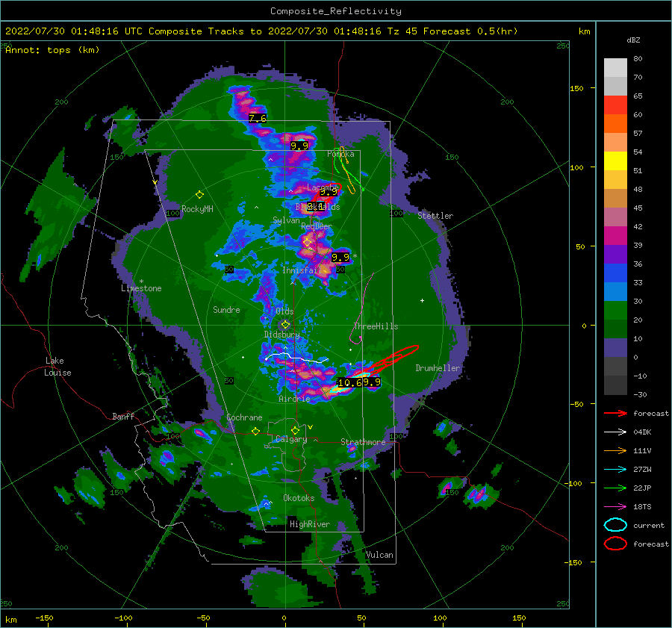Click the purple swatch between 39 and 36 dBZ
The width and height of the screenshot is (672, 628).
(615, 255)
